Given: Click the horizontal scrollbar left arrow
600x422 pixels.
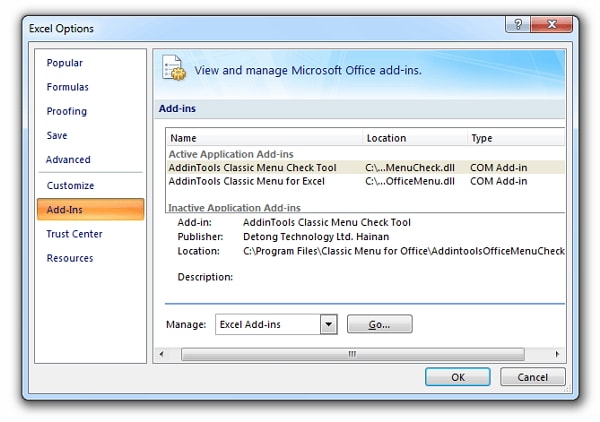Looking at the screenshot, I should 161,354.
